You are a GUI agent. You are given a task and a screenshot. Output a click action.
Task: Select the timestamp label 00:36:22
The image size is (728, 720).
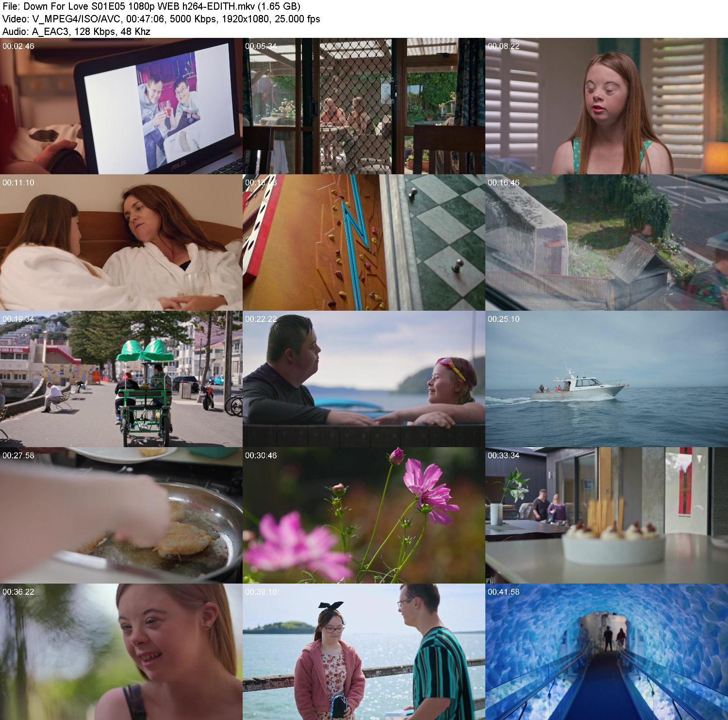pos(18,592)
